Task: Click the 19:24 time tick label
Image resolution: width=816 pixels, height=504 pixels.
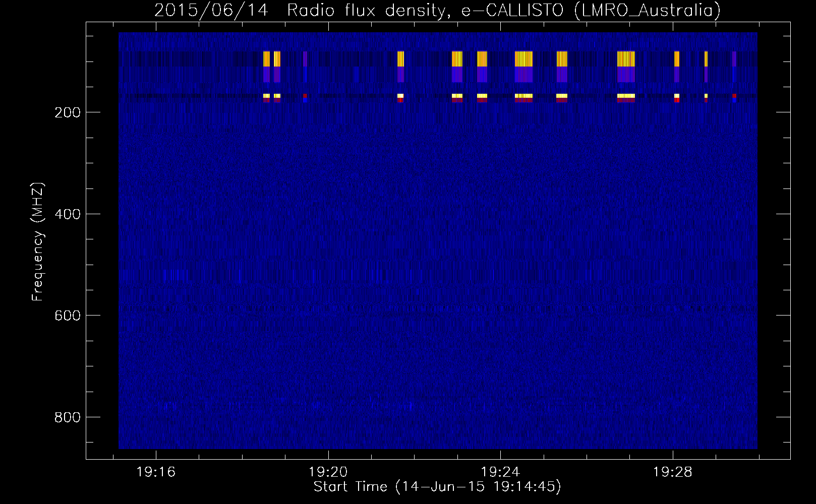Action: point(500,472)
